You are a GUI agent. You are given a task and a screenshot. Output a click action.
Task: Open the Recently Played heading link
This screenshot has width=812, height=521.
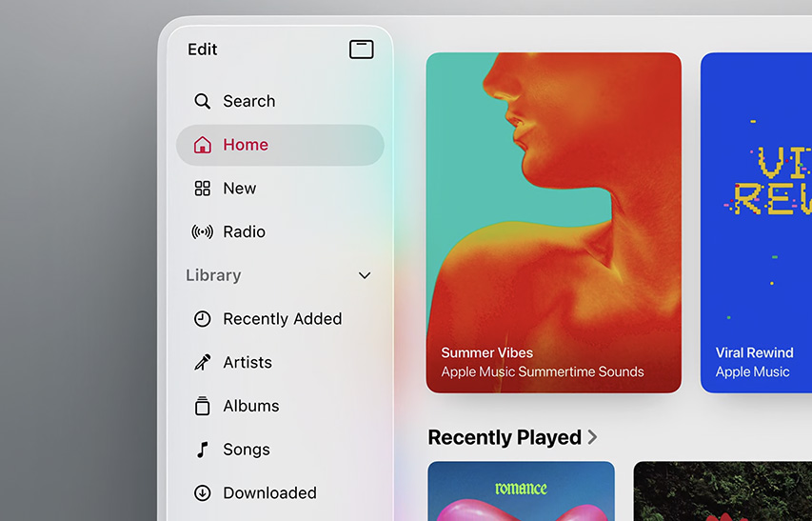505,437
